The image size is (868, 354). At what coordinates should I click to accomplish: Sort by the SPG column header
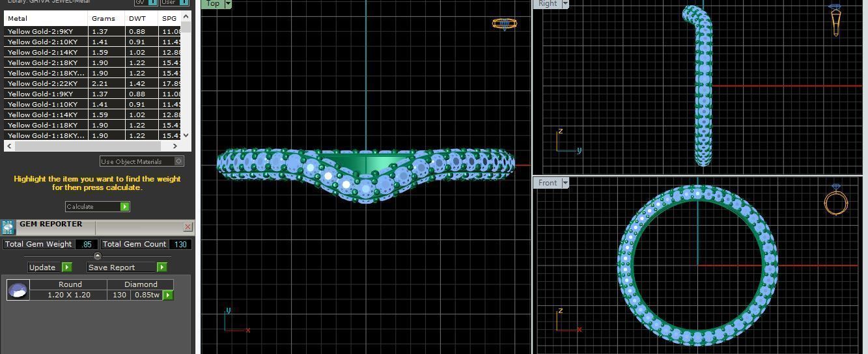point(170,18)
